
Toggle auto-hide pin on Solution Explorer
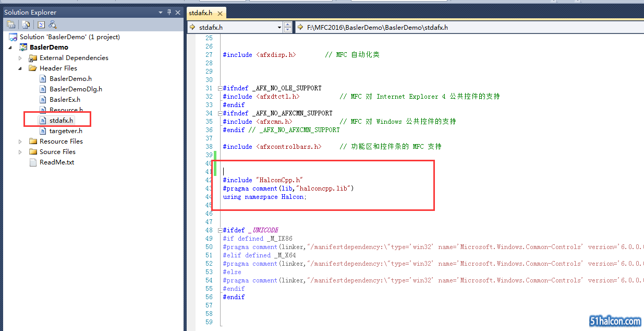pos(169,12)
